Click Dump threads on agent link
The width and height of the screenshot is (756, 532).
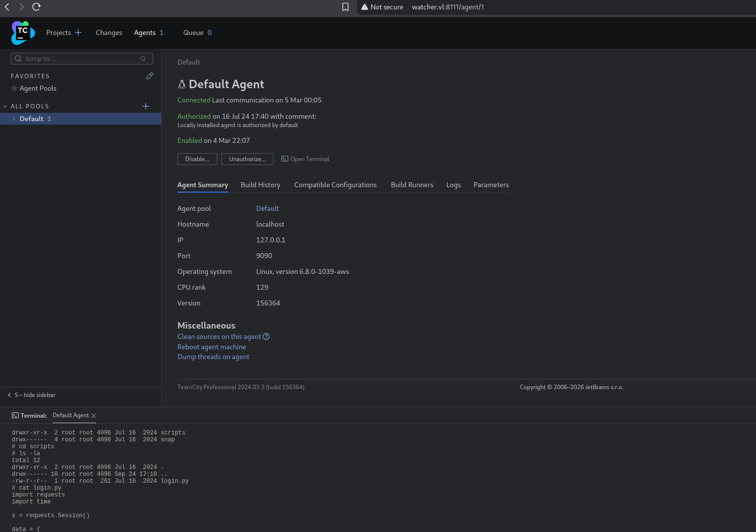[213, 357]
